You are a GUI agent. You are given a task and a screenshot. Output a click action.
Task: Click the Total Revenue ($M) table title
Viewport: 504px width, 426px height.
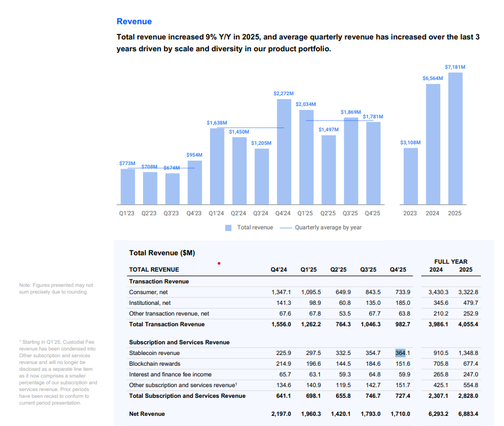[x=162, y=253]
